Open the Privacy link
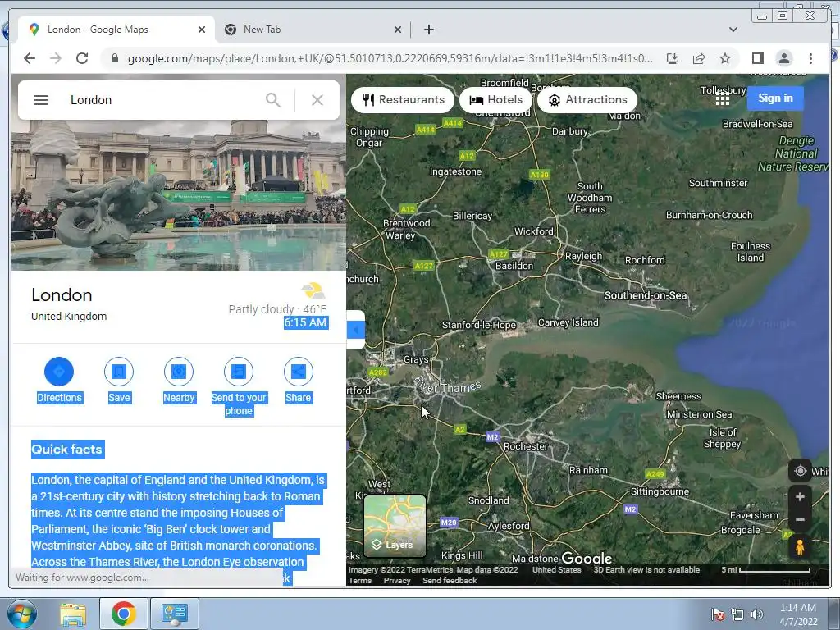 tap(397, 580)
